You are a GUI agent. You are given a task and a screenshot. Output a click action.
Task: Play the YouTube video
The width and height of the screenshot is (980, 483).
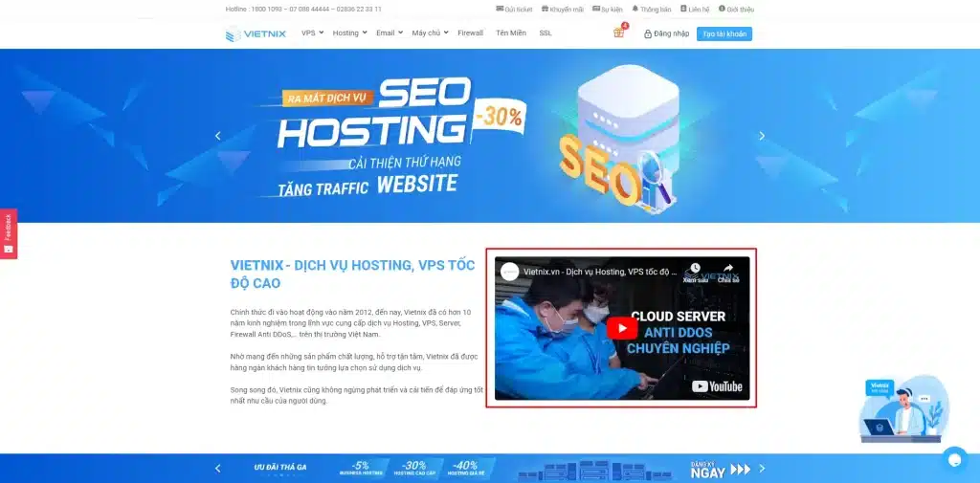(x=622, y=328)
